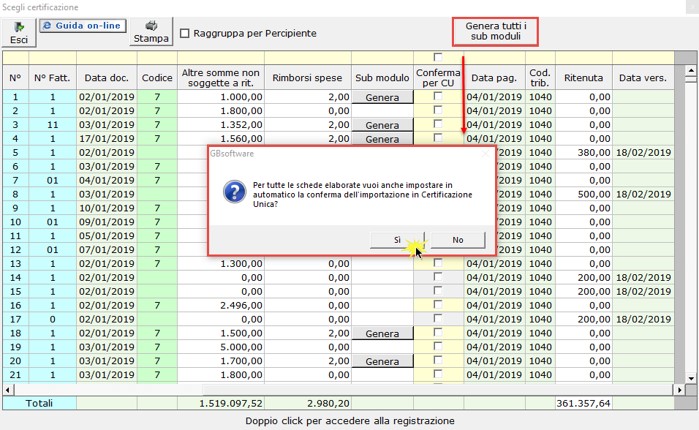
Task: Select cell 5.000,00 in row 19
Action: (221, 347)
